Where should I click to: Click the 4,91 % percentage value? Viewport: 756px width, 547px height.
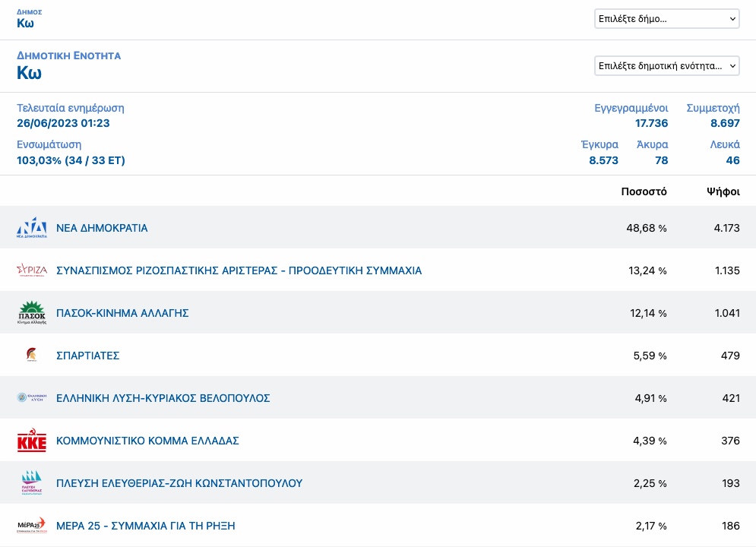[x=650, y=398]
